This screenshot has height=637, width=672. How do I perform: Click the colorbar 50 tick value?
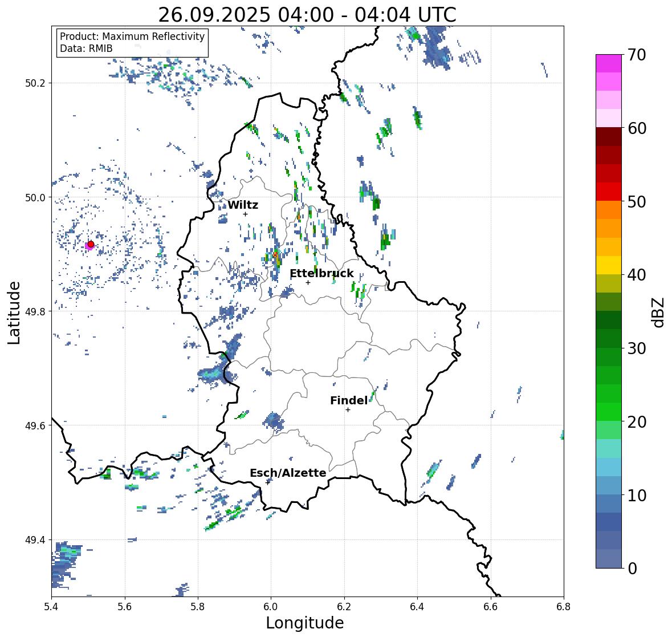point(636,201)
